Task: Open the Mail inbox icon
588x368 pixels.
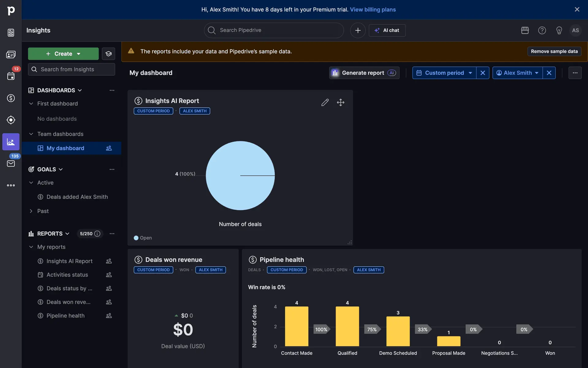Action: pos(11,163)
